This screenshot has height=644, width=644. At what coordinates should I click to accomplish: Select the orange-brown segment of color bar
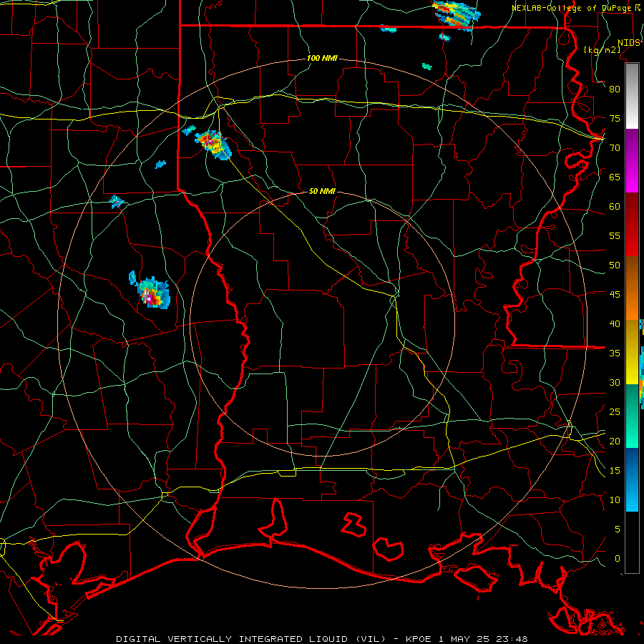coord(632,288)
